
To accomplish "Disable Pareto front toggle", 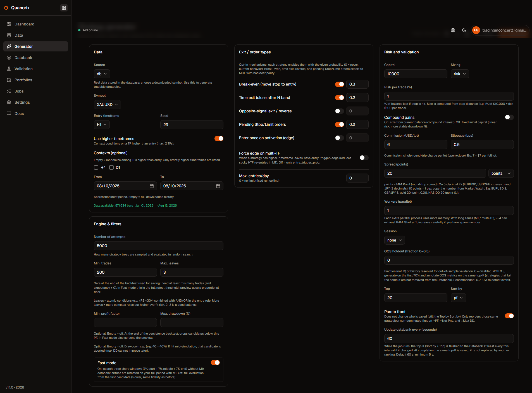I will [509, 316].
